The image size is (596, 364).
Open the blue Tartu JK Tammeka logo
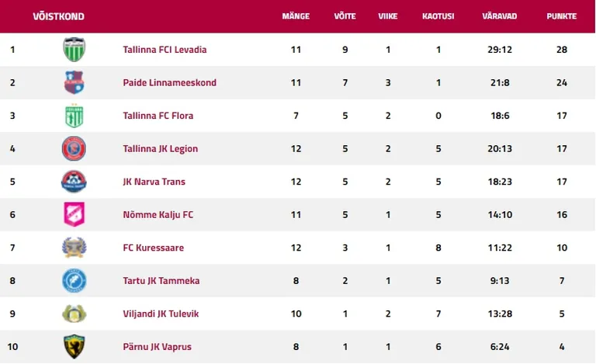click(x=74, y=280)
